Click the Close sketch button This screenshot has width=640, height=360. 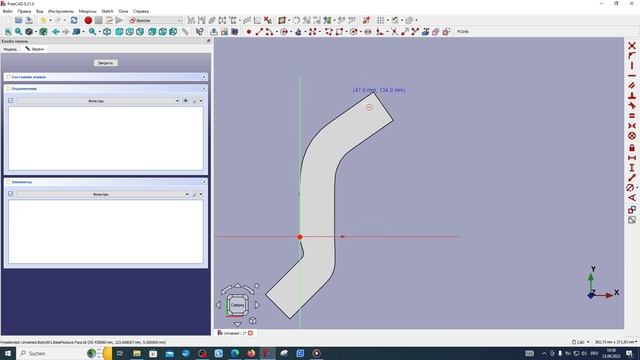[106, 63]
